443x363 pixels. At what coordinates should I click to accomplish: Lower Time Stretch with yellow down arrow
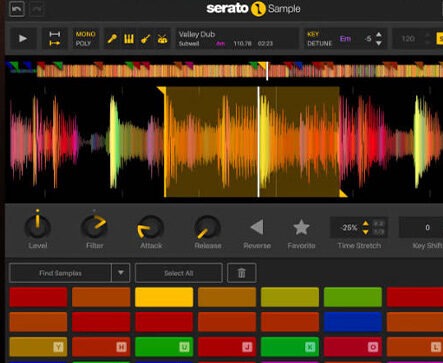[366, 231]
